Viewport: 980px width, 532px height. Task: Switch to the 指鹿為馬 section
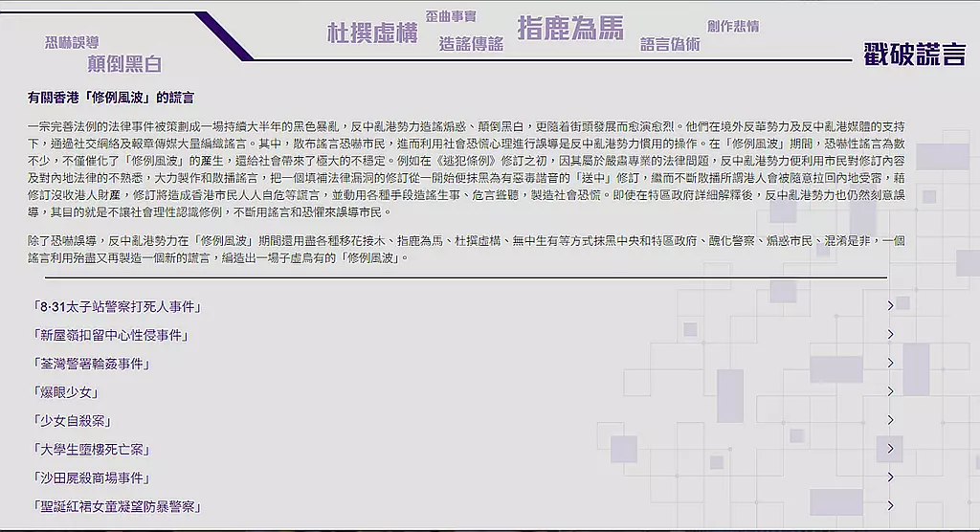(x=570, y=29)
